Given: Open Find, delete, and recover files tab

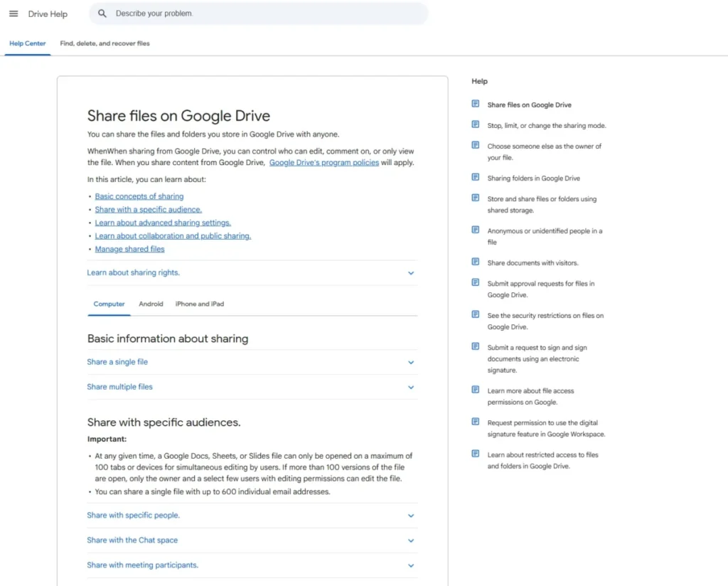Looking at the screenshot, I should [x=105, y=43].
